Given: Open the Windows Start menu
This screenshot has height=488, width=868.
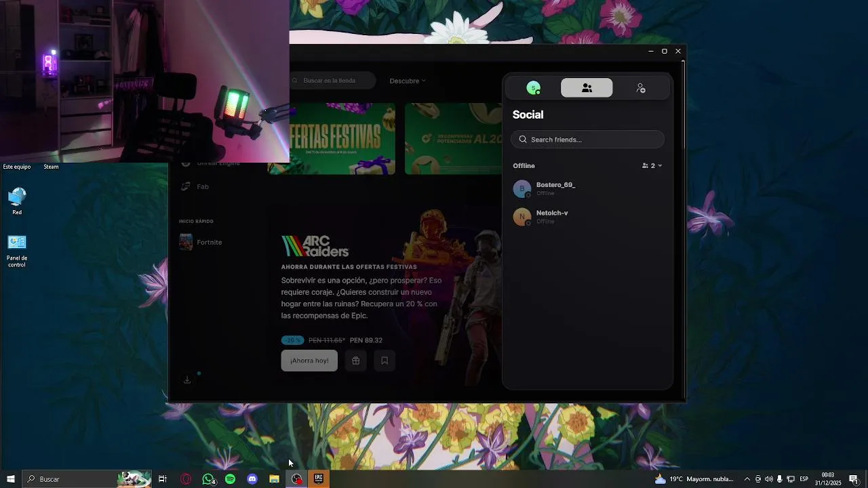Looking at the screenshot, I should pos(11,479).
